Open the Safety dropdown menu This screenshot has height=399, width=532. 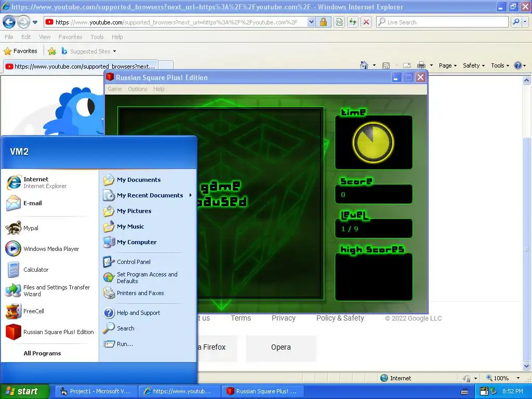[474, 65]
